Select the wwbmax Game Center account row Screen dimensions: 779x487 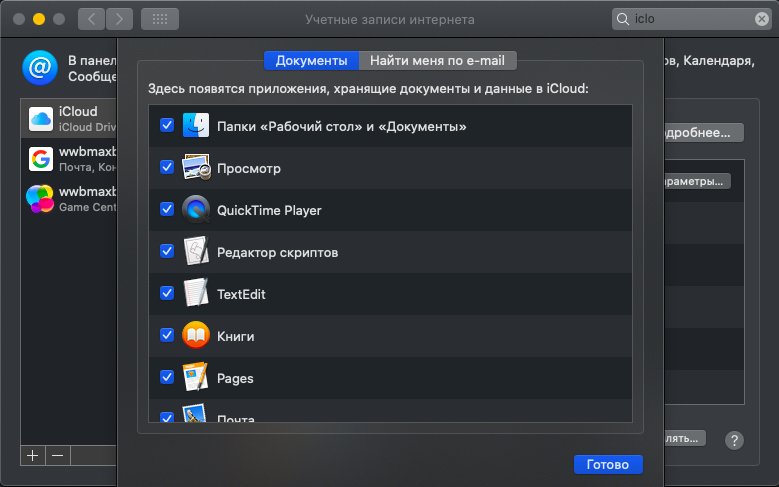pos(69,199)
